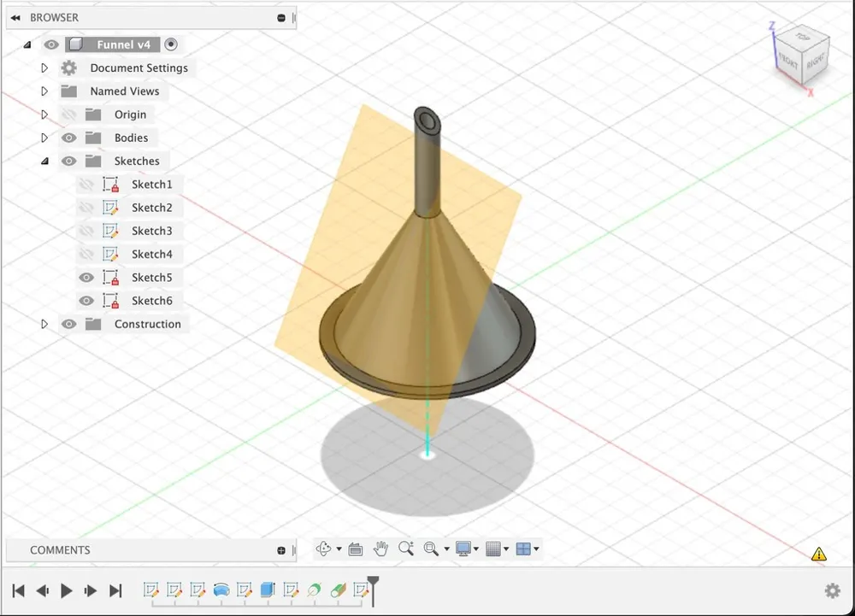The width and height of the screenshot is (855, 616).
Task: Expand the Origin folder
Action: (x=44, y=114)
